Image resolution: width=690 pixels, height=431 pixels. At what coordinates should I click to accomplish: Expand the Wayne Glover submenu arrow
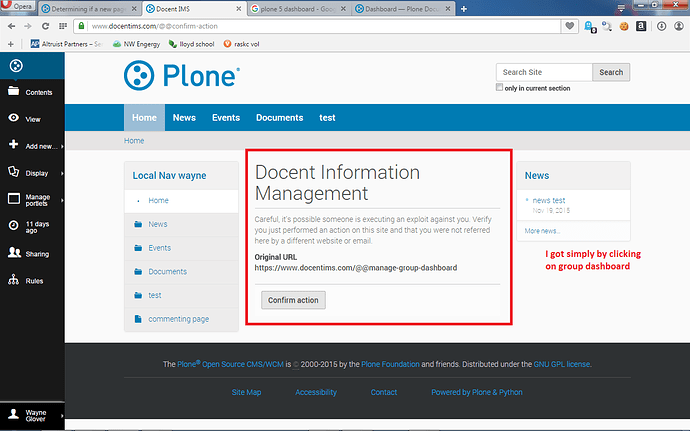pyautogui.click(x=62, y=416)
